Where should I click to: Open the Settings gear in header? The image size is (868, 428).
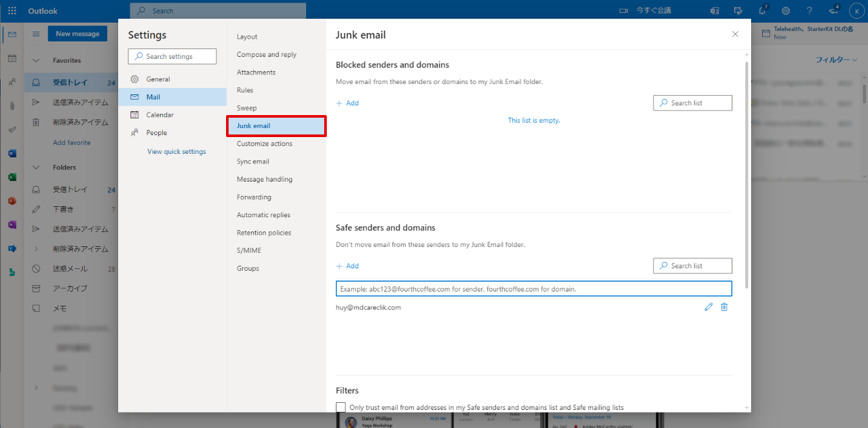point(786,11)
